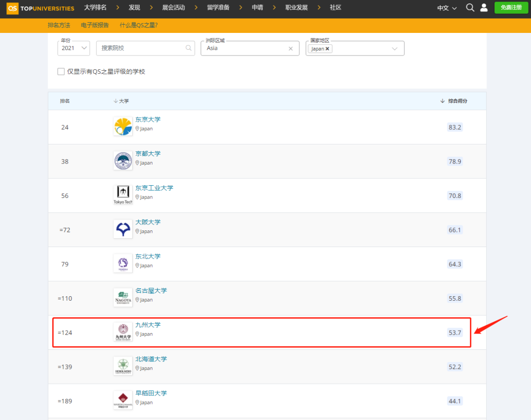The height and width of the screenshot is (420, 531).
Task: Click the Kyushu University logo
Action: click(123, 332)
